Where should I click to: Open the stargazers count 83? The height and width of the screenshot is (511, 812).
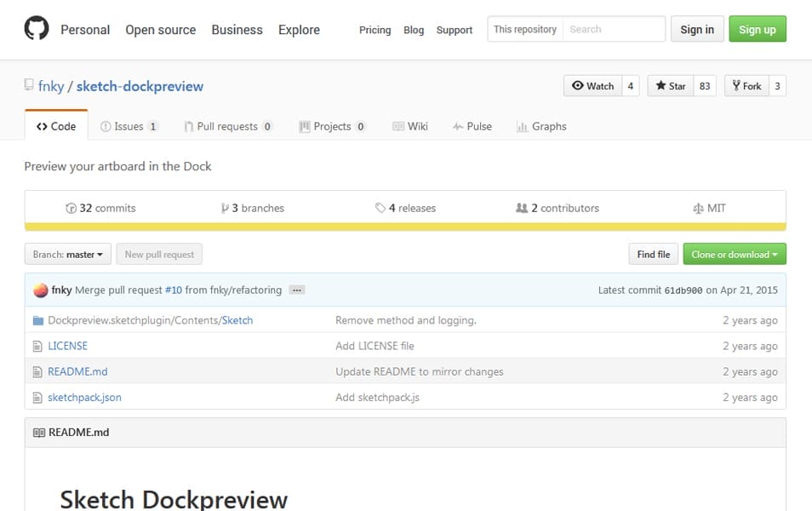[x=705, y=86]
